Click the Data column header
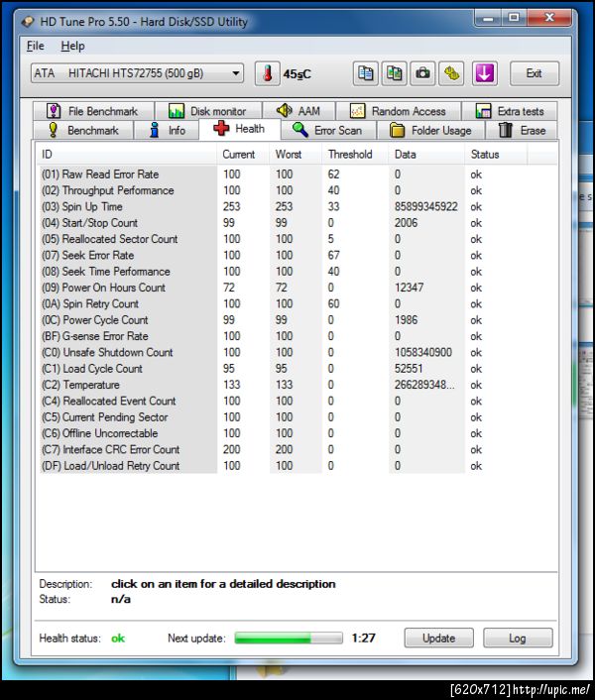Viewport: 595px width, 700px height. 426,155
